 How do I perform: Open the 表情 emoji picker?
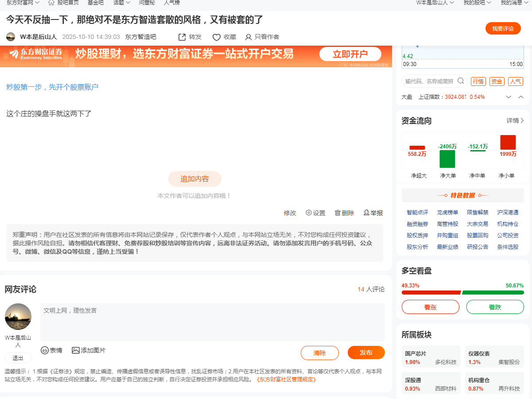tap(51, 350)
